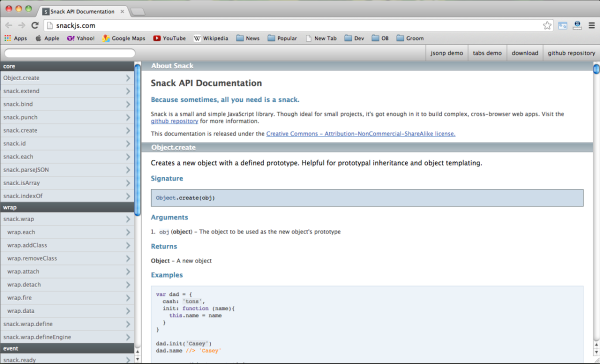This screenshot has height=364, width=600.
Task: Select wrap.data in the sidebar
Action: click(x=67, y=311)
